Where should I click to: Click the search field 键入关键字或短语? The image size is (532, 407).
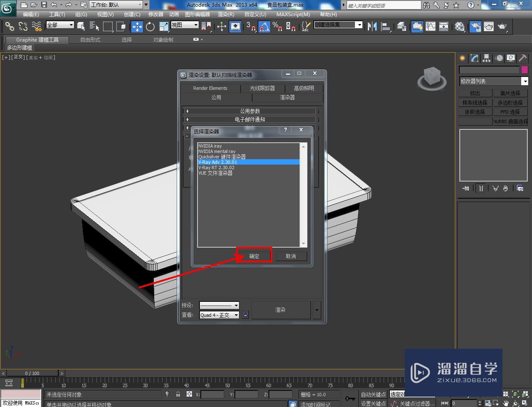pyautogui.click(x=384, y=5)
